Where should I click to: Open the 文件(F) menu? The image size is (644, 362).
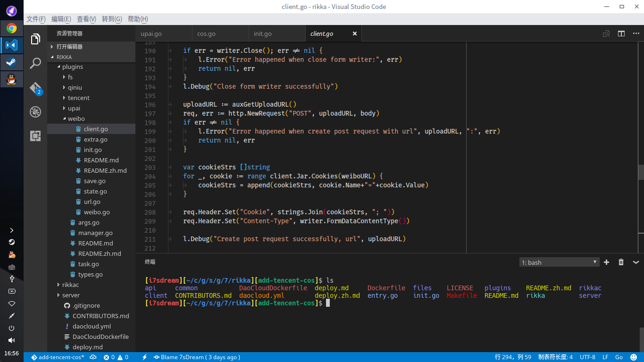[x=36, y=19]
